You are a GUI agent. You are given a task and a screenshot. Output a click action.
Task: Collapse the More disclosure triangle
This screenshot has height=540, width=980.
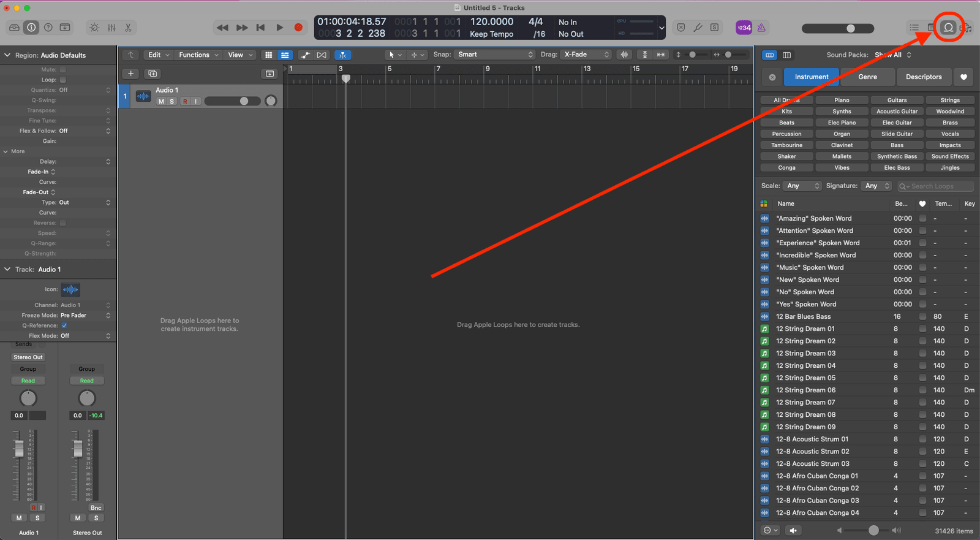6,151
